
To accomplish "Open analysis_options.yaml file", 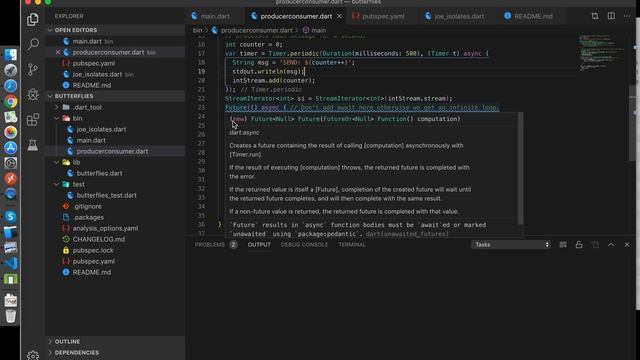I will coord(105,228).
